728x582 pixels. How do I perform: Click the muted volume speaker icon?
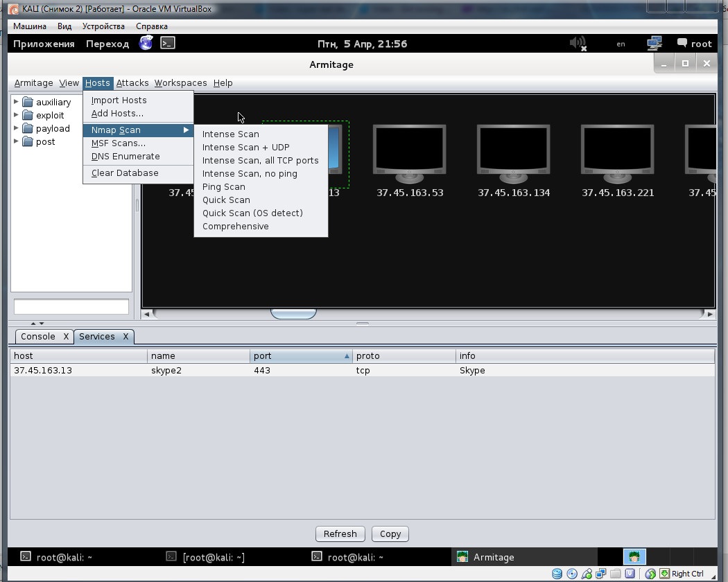tap(578, 44)
